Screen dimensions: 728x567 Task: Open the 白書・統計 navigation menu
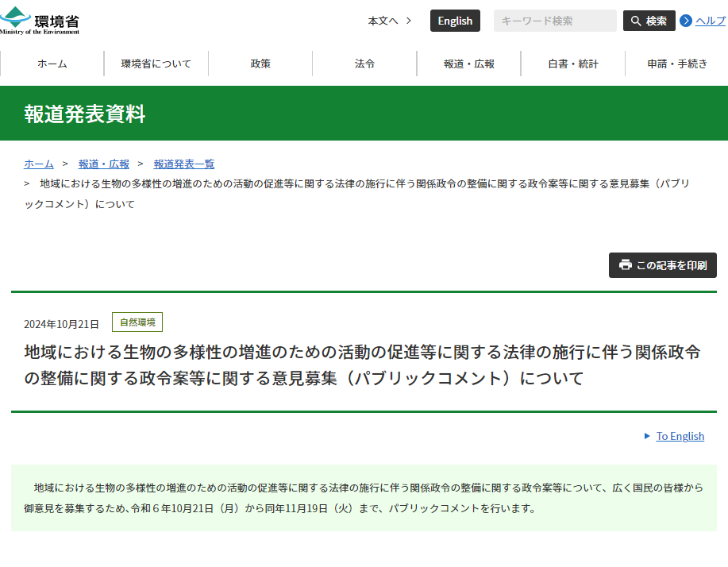point(572,64)
